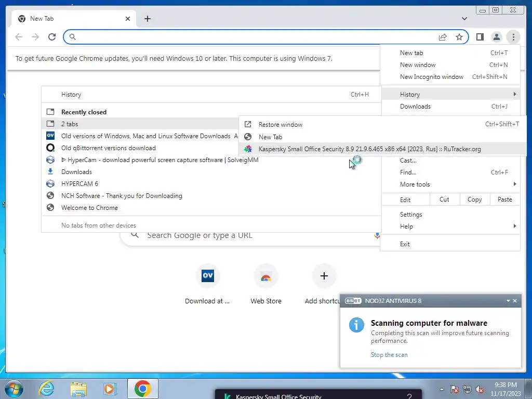
Task: Open the Chrome profile avatar icon
Action: (496, 37)
